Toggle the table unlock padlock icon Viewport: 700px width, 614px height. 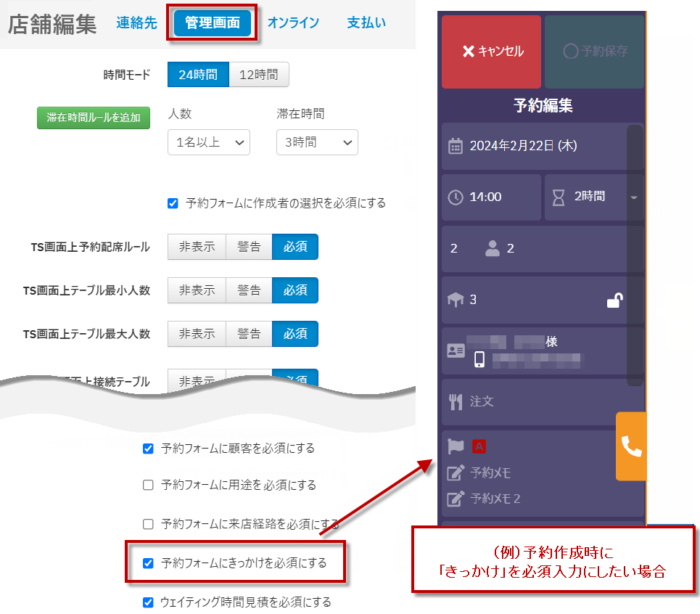coord(615,300)
